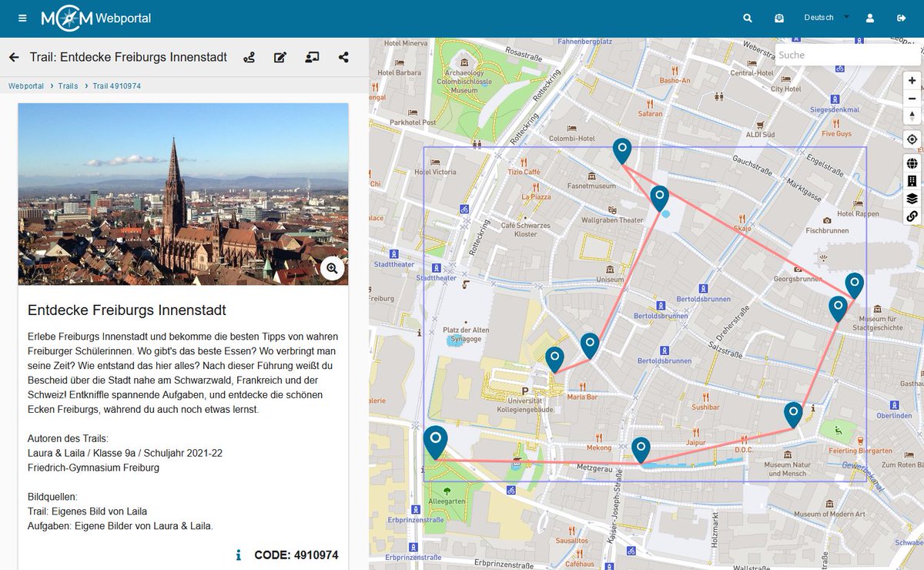This screenshot has height=570, width=924.
Task: Go to Webportal breadcrumb
Action: [x=26, y=86]
